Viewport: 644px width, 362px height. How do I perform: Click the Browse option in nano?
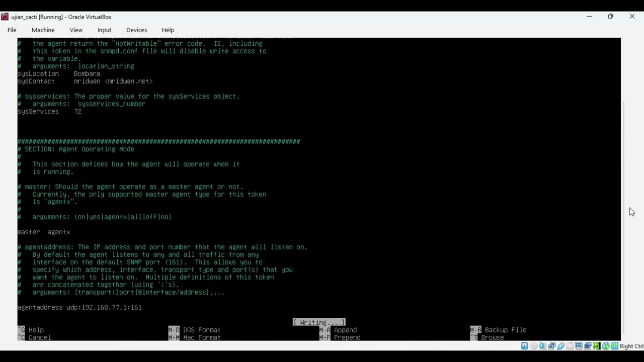point(487,337)
